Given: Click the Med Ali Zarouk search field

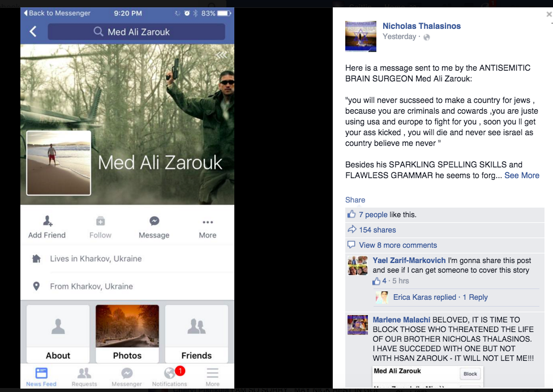Looking at the screenshot, I should [136, 32].
